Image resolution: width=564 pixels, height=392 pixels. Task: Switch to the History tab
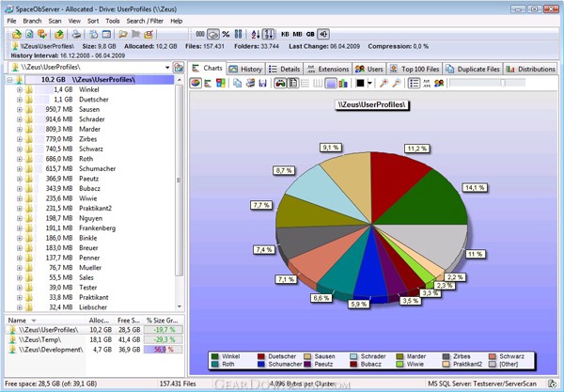pos(245,69)
